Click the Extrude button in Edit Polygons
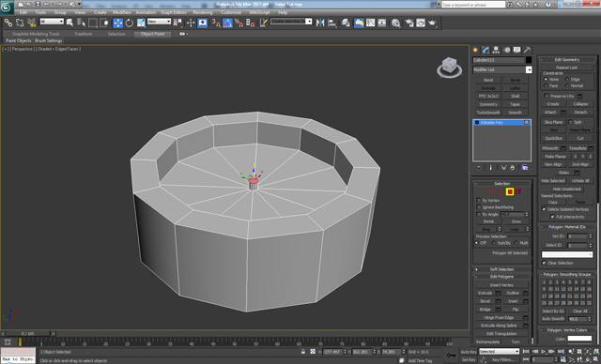The height and width of the screenshot is (364, 601). [485, 293]
